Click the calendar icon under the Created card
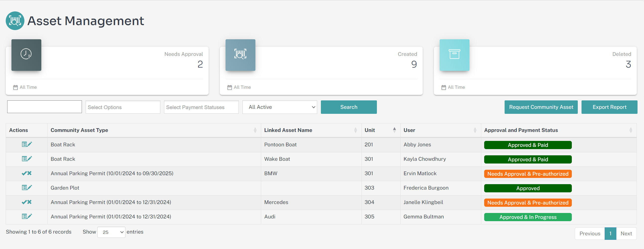This screenshot has height=249, width=644. [x=230, y=87]
